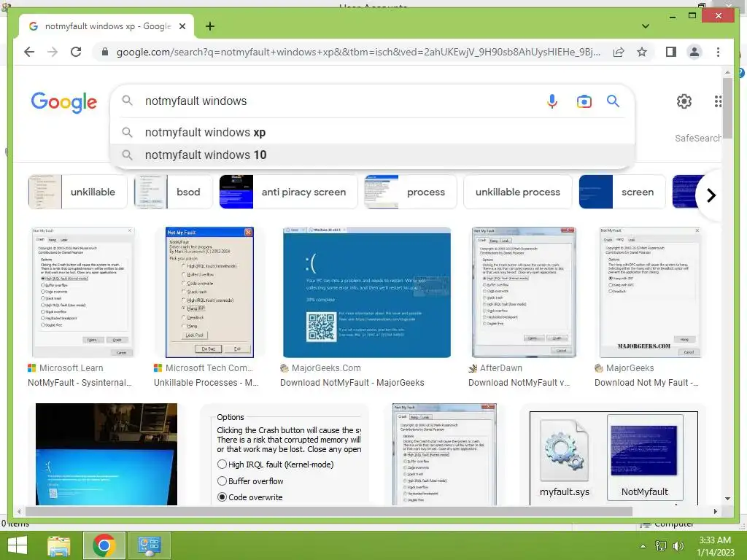
Task: Open second-row Not My Fault dialog thumbnail
Action: pos(444,454)
